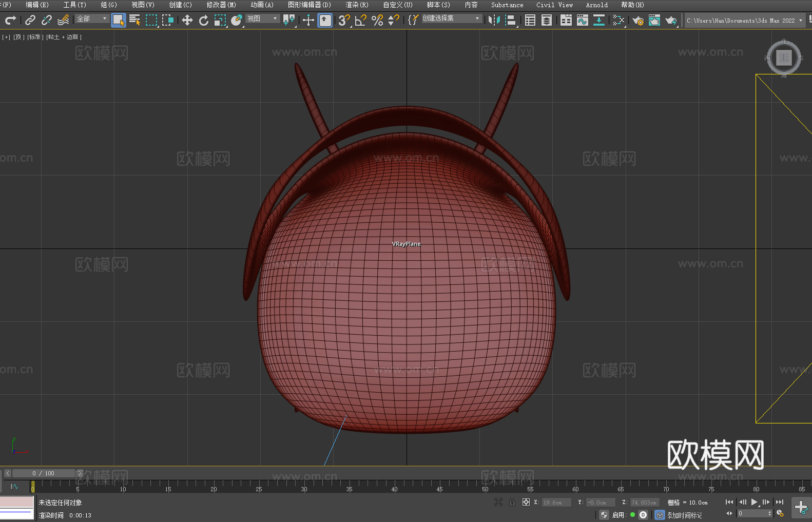Open the viewport [+] general menu
The width and height of the screenshot is (812, 522).
coord(6,37)
